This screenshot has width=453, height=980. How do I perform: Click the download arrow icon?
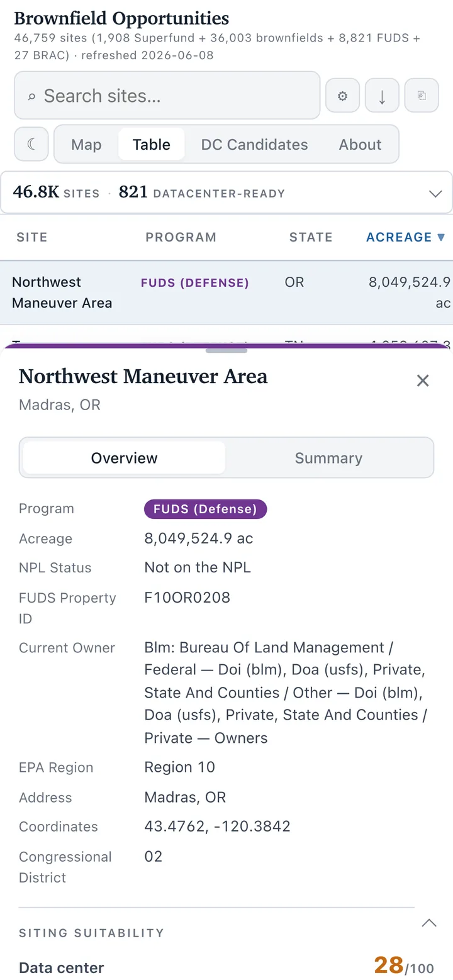click(x=382, y=96)
